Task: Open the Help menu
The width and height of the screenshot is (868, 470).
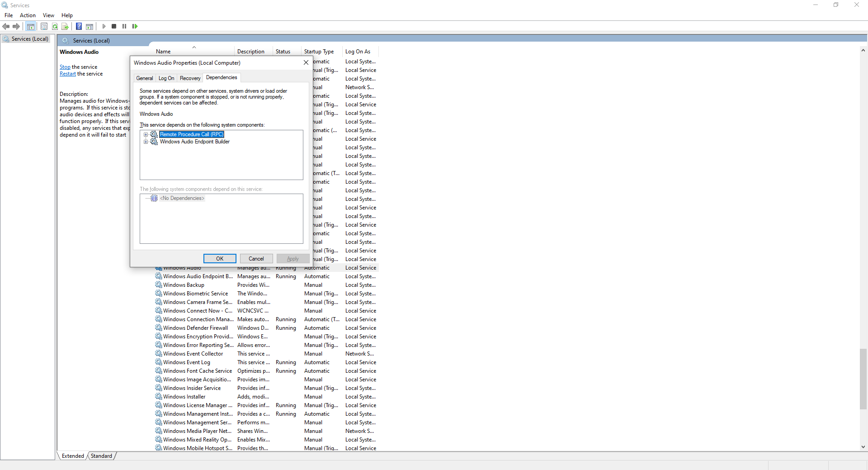Action: (67, 15)
